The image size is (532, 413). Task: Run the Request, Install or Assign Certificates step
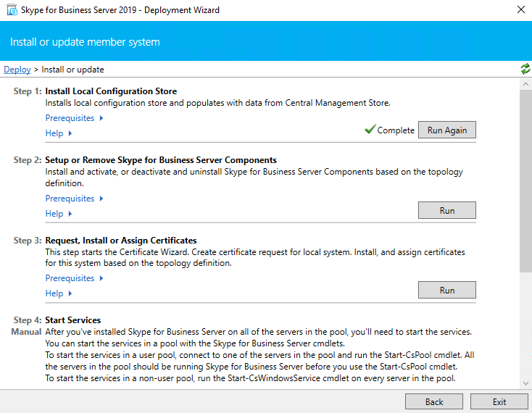(x=446, y=290)
